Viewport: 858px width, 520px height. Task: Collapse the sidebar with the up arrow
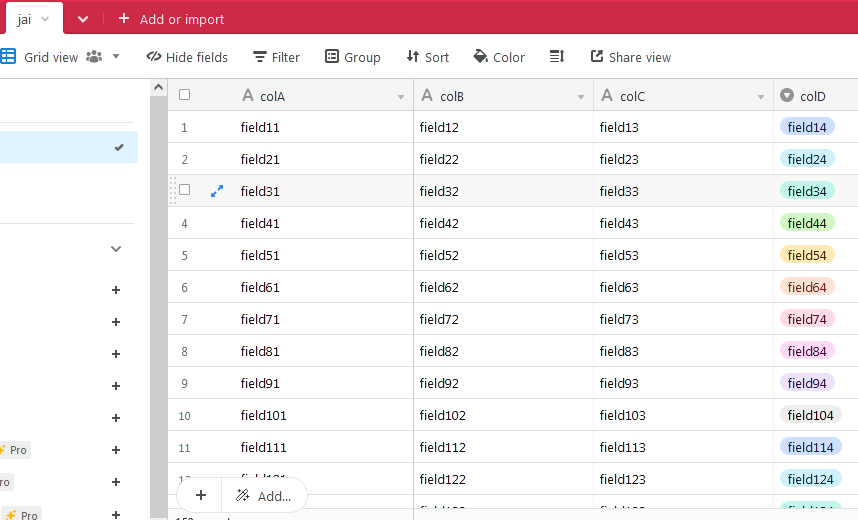tap(158, 87)
